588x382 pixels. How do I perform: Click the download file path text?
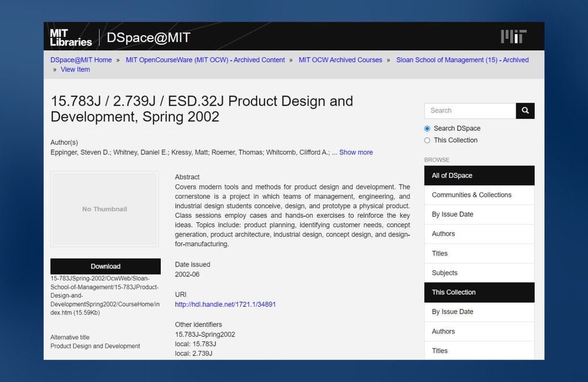[105, 296]
